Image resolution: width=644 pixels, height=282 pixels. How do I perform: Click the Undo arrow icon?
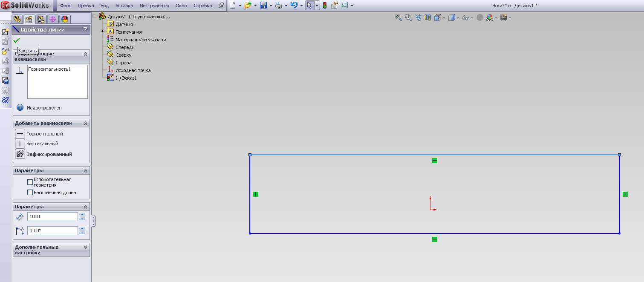pos(294,6)
